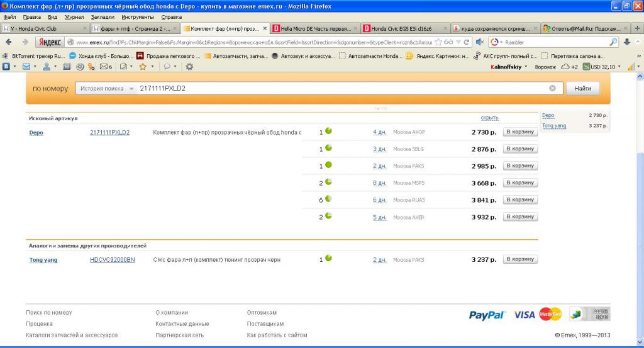Reload the page with the refresh icon
Screen dimensions: 644x348
466,42
